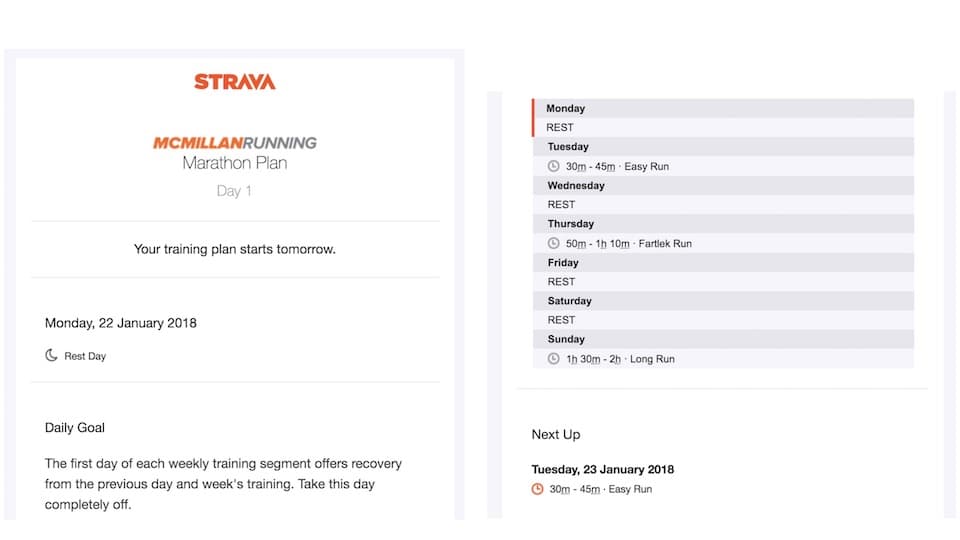
Task: Click the 'Day 1' label
Action: [234, 191]
